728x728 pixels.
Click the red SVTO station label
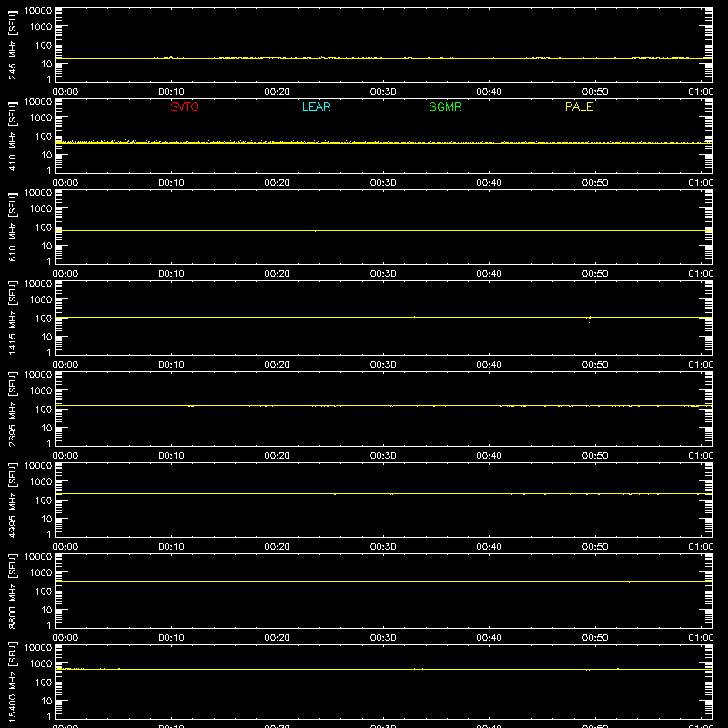pyautogui.click(x=185, y=106)
